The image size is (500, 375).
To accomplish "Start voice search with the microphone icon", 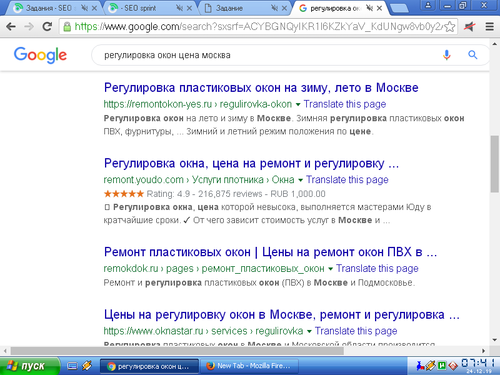I will 447,55.
